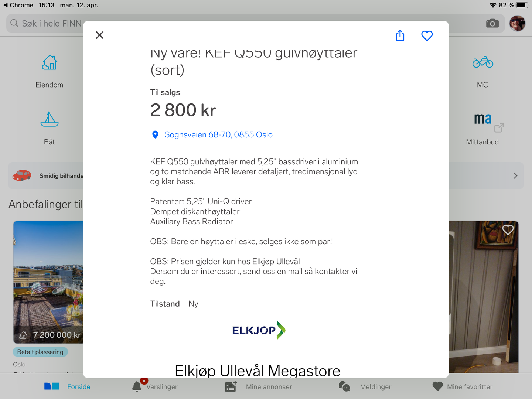
Task: Switch to the Mine favoritter tab
Action: (x=463, y=386)
